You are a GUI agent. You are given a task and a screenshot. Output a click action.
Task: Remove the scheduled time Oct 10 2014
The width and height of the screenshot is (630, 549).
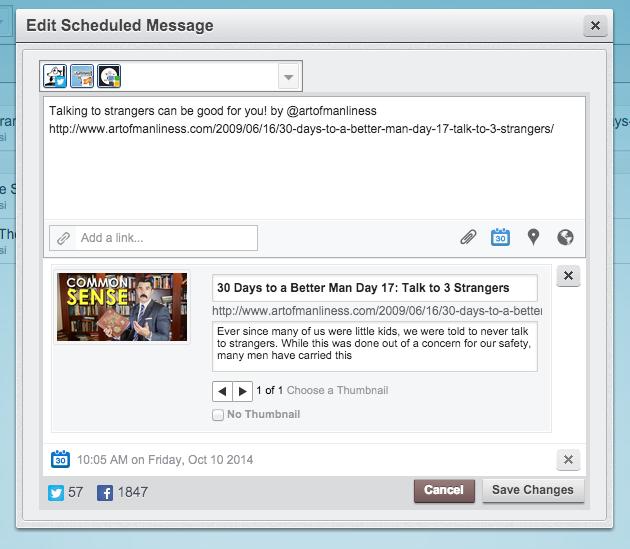point(568,460)
